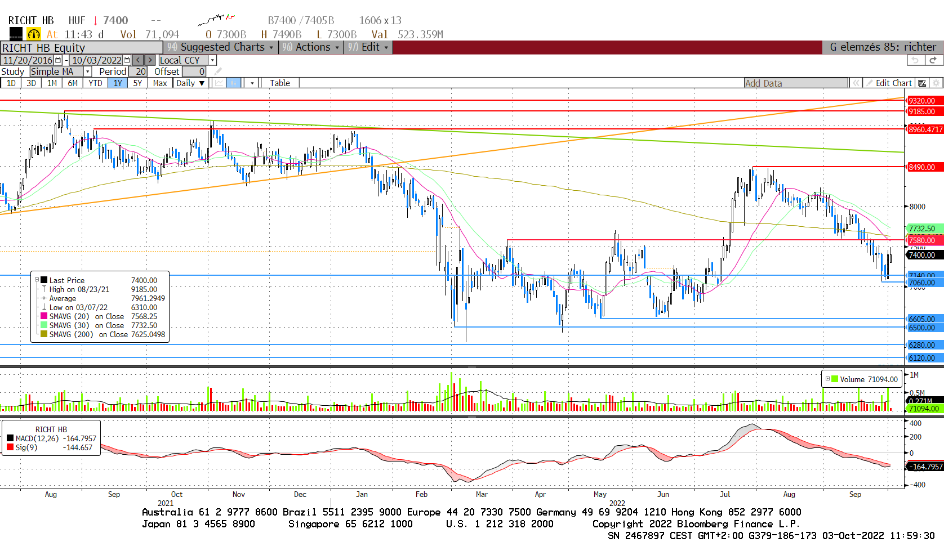Click the study pencil edit icon
The width and height of the screenshot is (944, 560).
[x=218, y=71]
